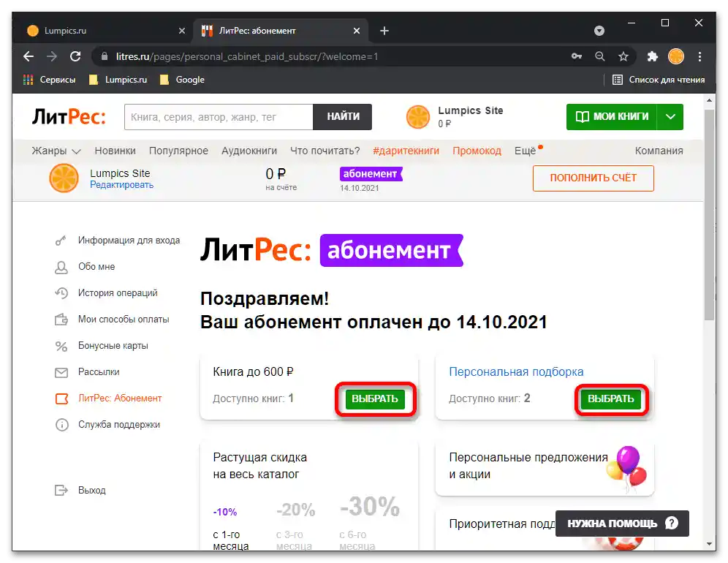Open a new browser tab
Screen dimensions: 728x563
[x=384, y=31]
